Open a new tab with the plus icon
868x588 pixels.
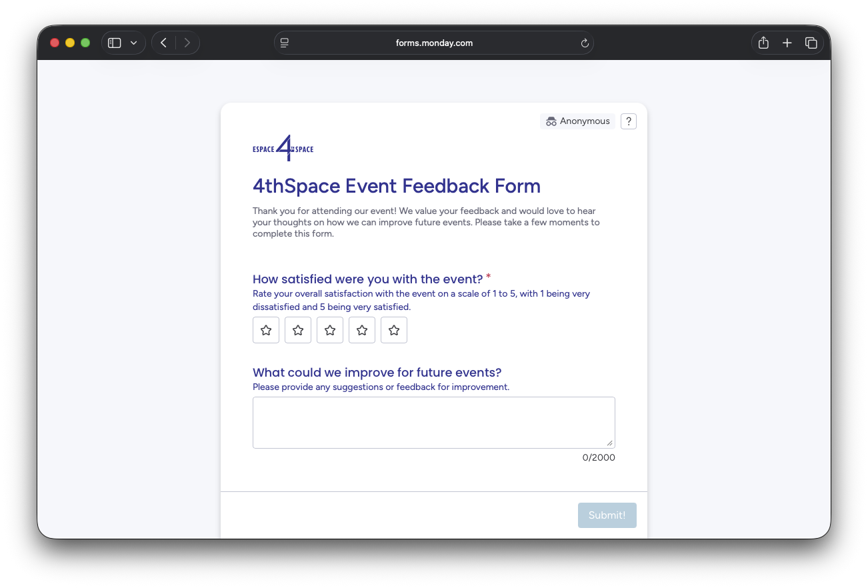point(787,42)
